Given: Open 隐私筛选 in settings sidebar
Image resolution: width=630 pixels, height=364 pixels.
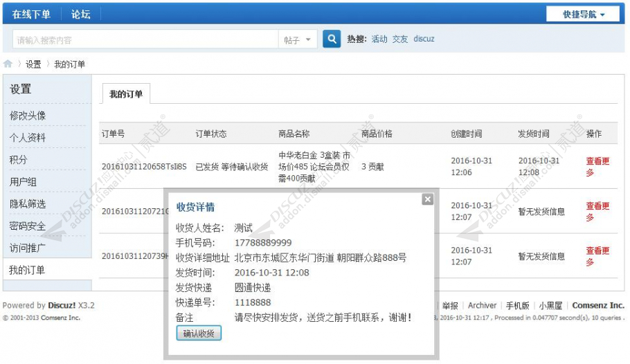Looking at the screenshot, I should click(x=28, y=204).
